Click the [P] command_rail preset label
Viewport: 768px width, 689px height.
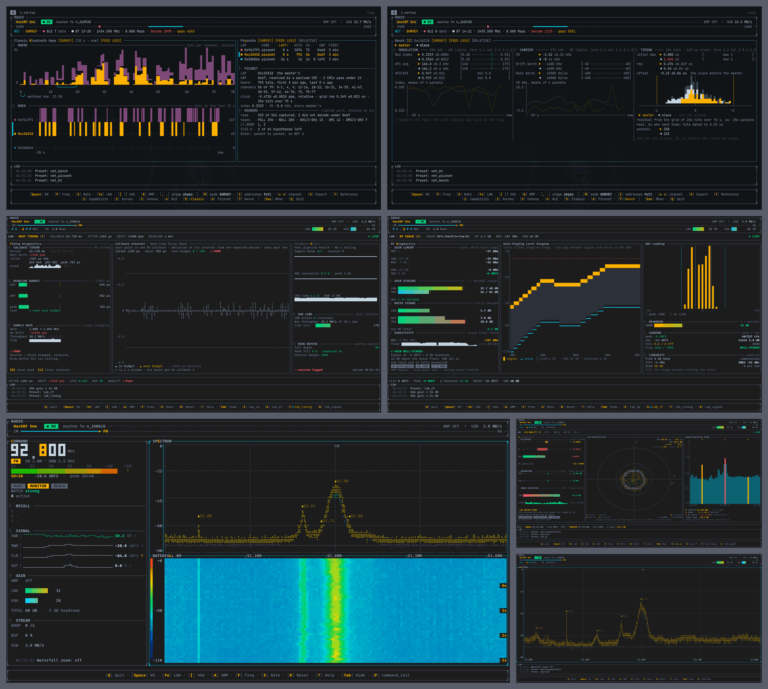391,675
